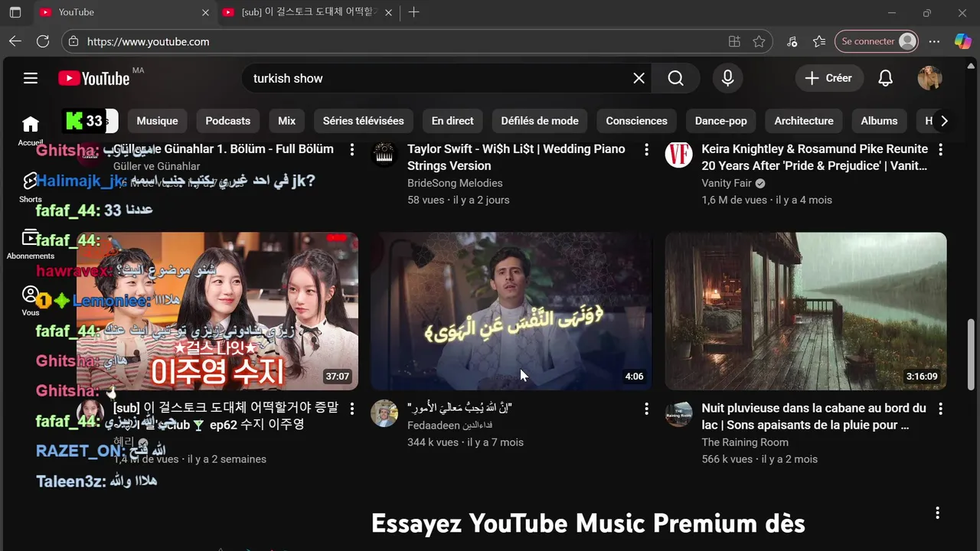980x551 pixels.
Task: Show more category chips with right arrow
Action: coord(944,121)
